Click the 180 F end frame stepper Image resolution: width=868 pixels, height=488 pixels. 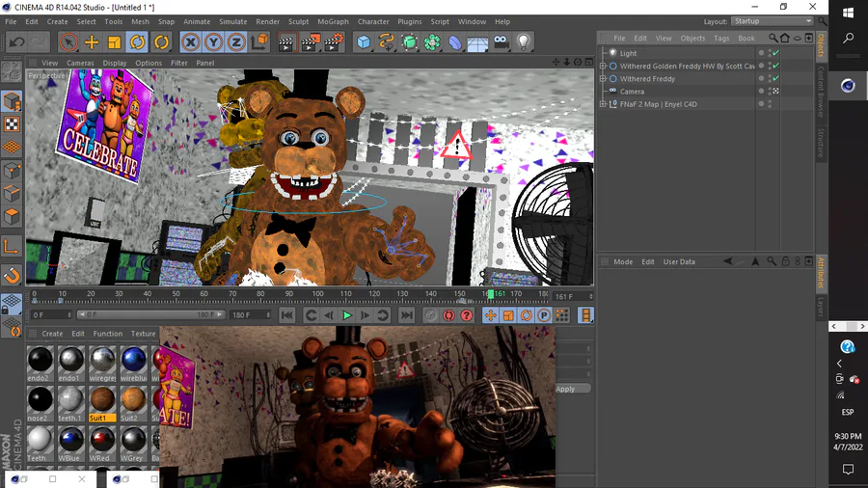coord(268,314)
